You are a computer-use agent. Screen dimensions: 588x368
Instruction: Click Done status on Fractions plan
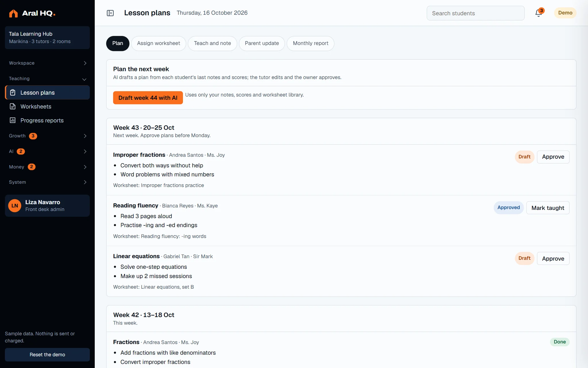pos(560,342)
